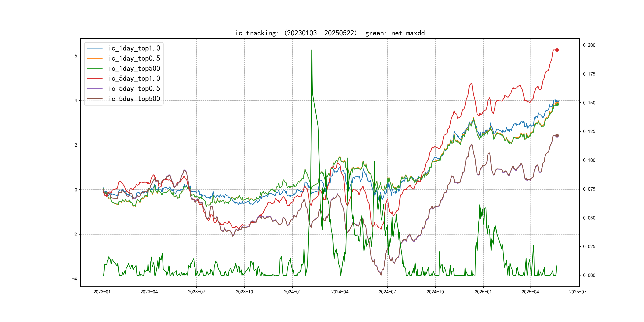Screen dimensions: 644x322
Task: Click the 2025-04 x-axis tick label
Action: pos(530,292)
